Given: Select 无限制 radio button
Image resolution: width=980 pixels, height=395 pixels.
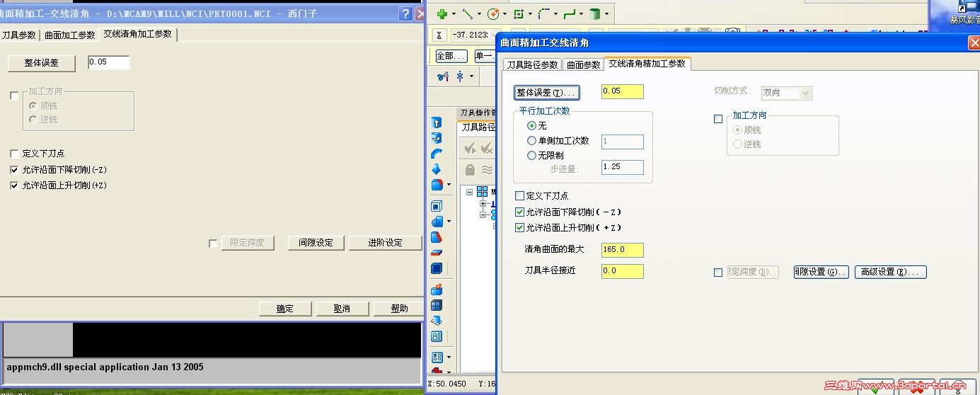Looking at the screenshot, I should 532,156.
